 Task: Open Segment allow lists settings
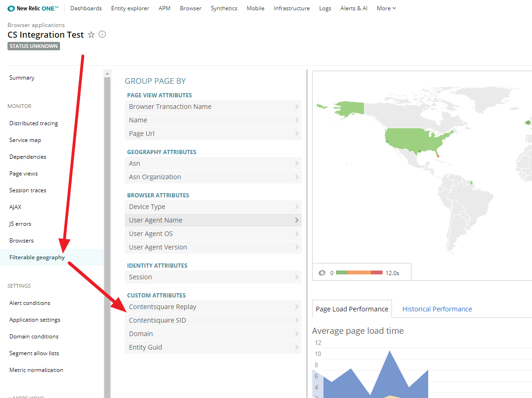34,353
